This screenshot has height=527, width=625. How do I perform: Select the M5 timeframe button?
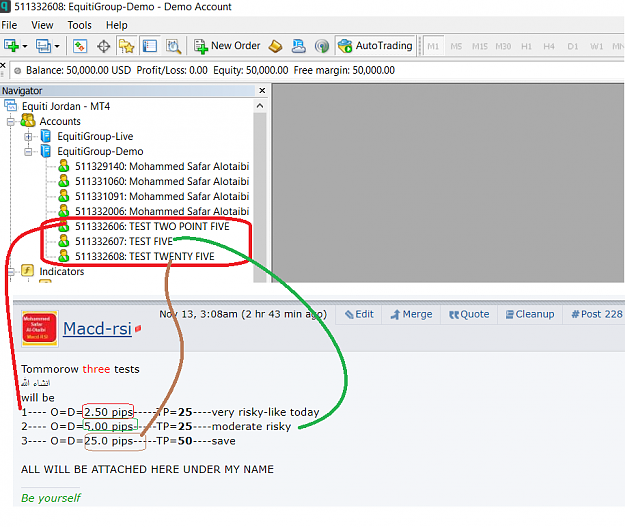coord(456,46)
